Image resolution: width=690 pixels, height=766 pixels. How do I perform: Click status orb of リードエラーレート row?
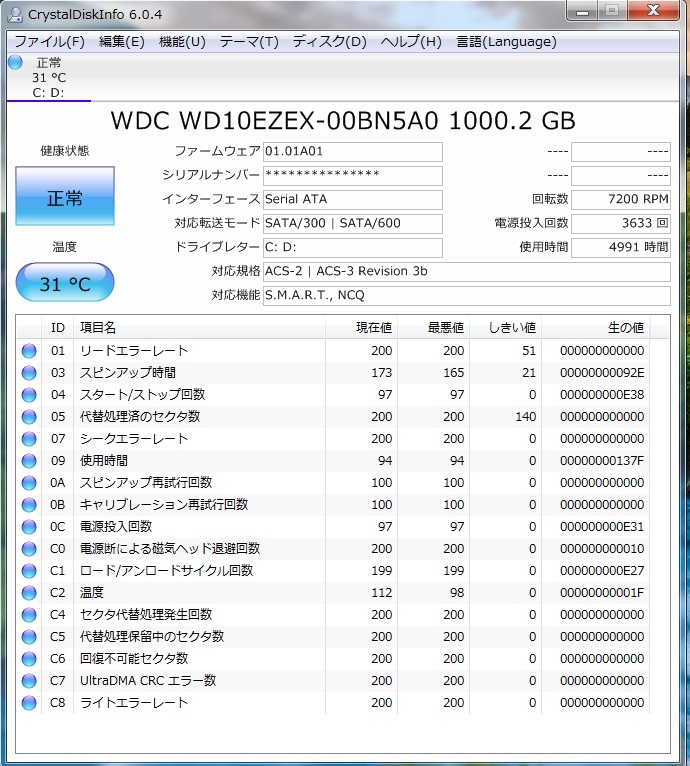pyautogui.click(x=29, y=351)
